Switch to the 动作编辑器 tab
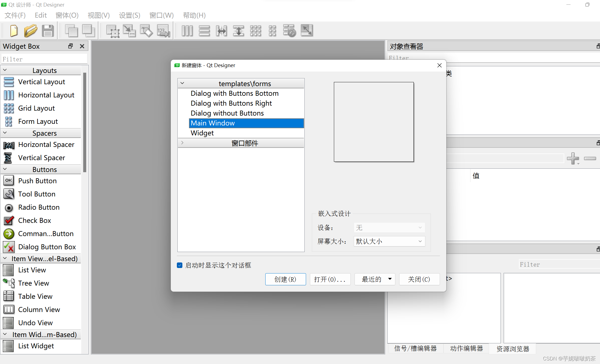Viewport: 600px width, 364px height. 466,349
